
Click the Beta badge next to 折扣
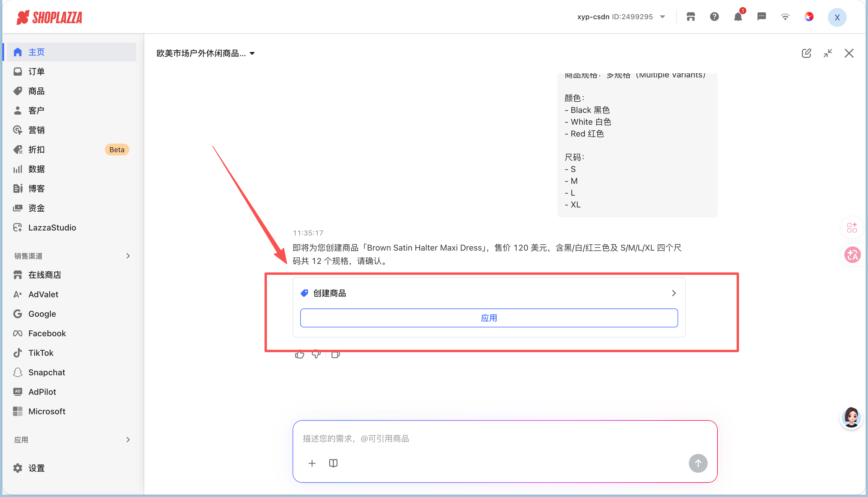point(117,150)
